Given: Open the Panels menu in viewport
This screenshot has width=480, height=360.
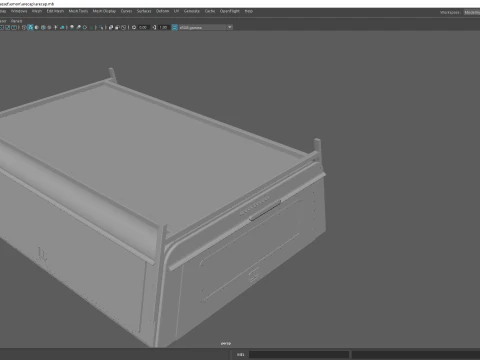Looking at the screenshot, I should (x=16, y=21).
